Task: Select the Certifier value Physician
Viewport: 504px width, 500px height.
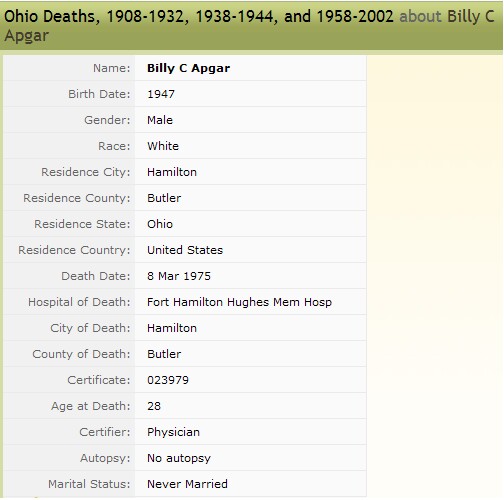Action: tap(173, 432)
